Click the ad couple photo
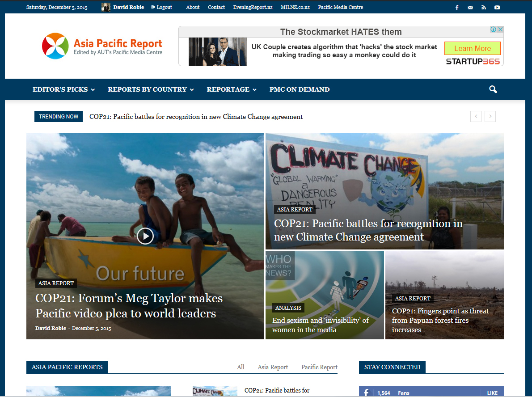This screenshot has height=397, width=532. coord(217,51)
